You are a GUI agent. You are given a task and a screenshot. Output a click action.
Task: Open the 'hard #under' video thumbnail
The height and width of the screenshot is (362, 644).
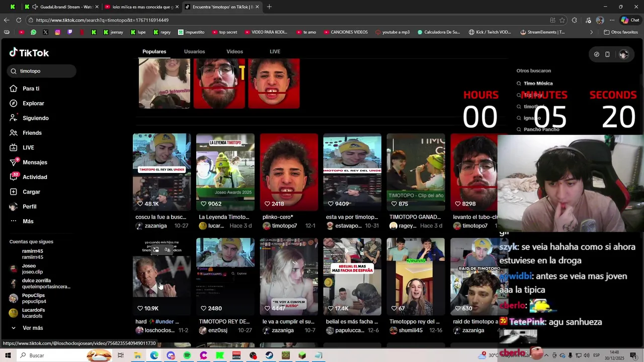pyautogui.click(x=162, y=277)
